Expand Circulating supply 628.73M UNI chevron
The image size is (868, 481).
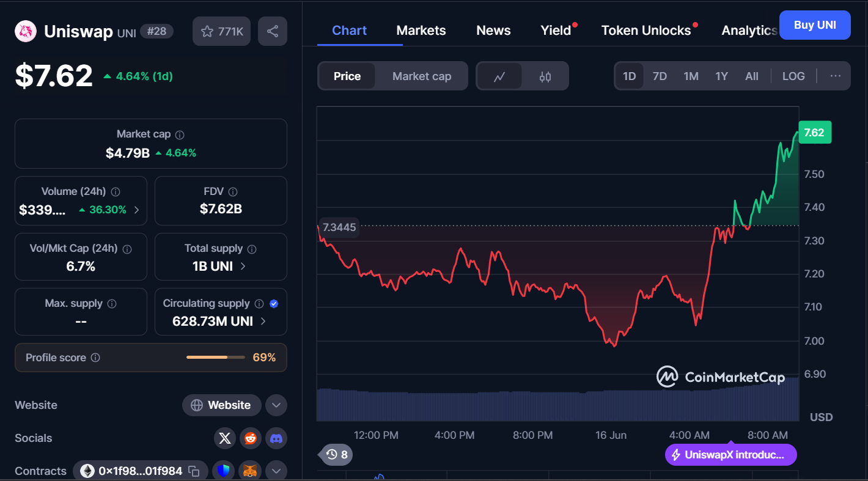pyautogui.click(x=263, y=321)
